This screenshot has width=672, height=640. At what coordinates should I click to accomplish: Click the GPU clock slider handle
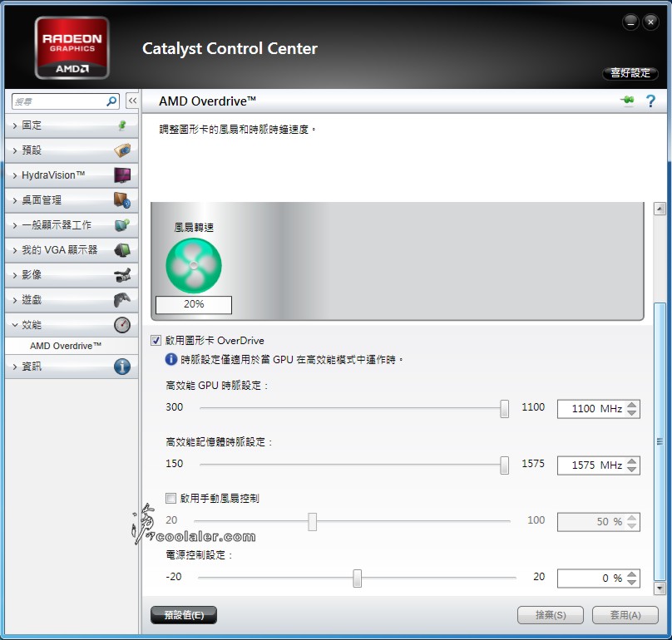pyautogui.click(x=505, y=409)
